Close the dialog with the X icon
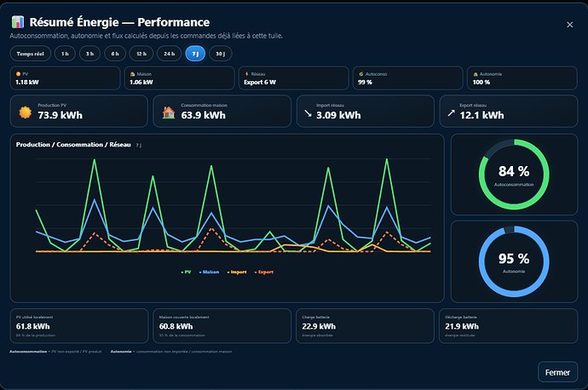588x390 pixels. coord(569,25)
